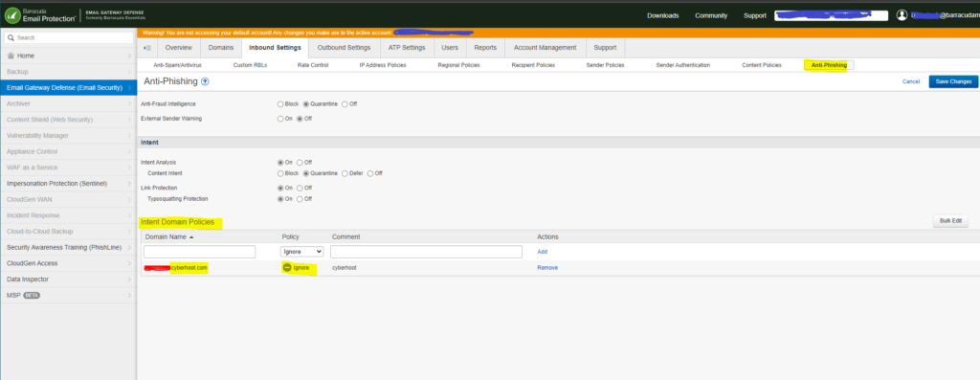The image size is (980, 380).
Task: Turn External Sender Warning Off
Action: coord(300,119)
